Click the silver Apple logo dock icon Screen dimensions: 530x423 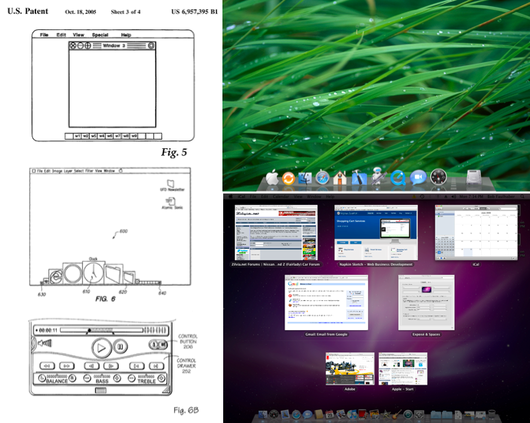272,177
